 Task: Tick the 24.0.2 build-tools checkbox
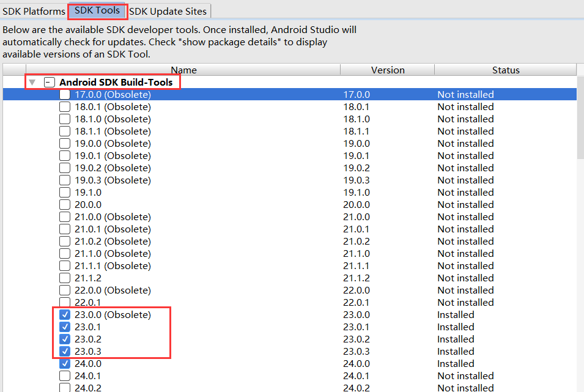click(65, 388)
